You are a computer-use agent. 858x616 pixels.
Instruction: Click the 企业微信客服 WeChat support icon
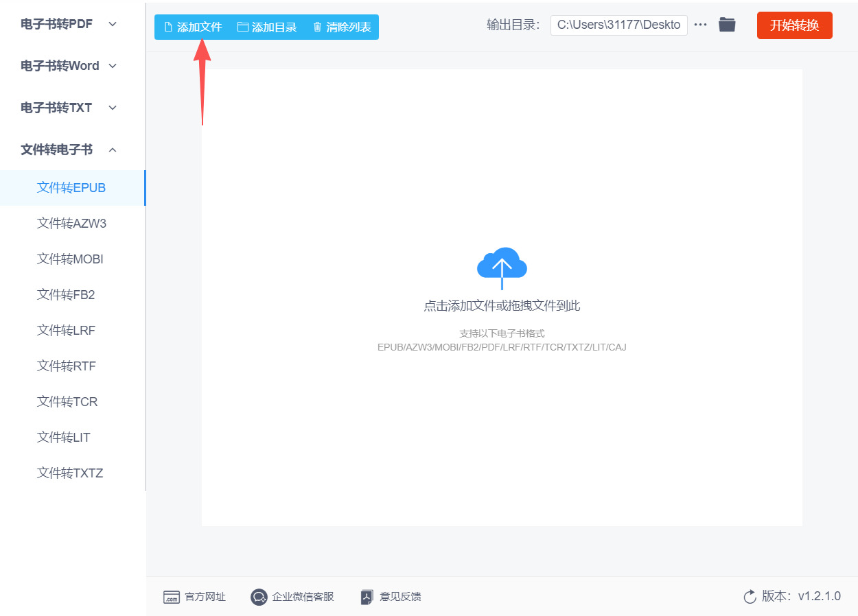click(x=258, y=597)
